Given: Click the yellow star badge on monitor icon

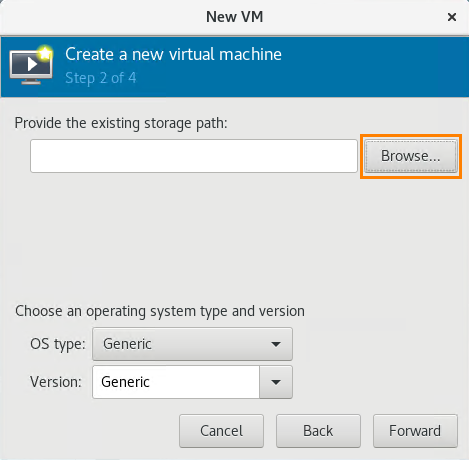Looking at the screenshot, I should [x=45, y=53].
